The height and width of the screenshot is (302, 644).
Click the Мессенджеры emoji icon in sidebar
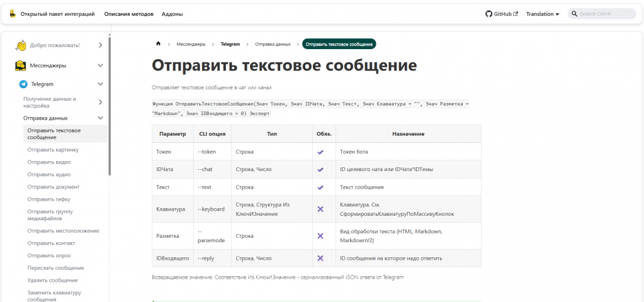click(x=21, y=65)
